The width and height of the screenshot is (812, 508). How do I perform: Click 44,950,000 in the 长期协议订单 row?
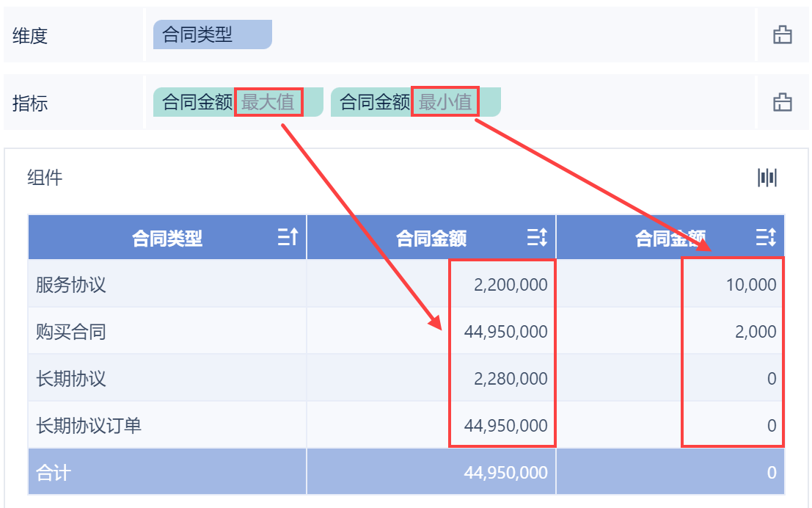[506, 426]
